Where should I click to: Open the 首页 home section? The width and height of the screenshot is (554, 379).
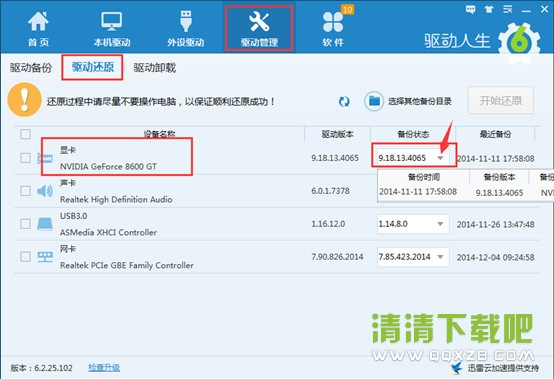[38, 29]
